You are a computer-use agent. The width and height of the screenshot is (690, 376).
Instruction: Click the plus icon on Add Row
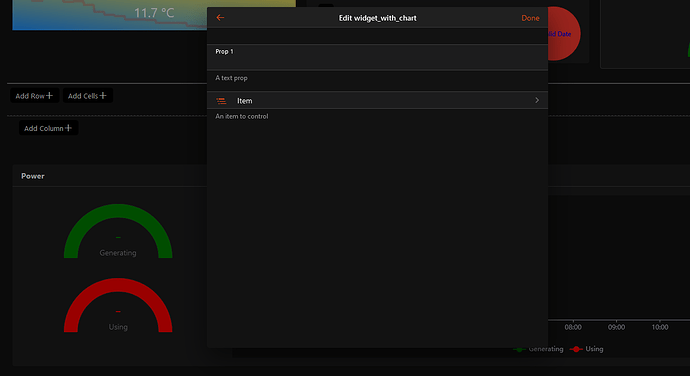pyautogui.click(x=49, y=95)
